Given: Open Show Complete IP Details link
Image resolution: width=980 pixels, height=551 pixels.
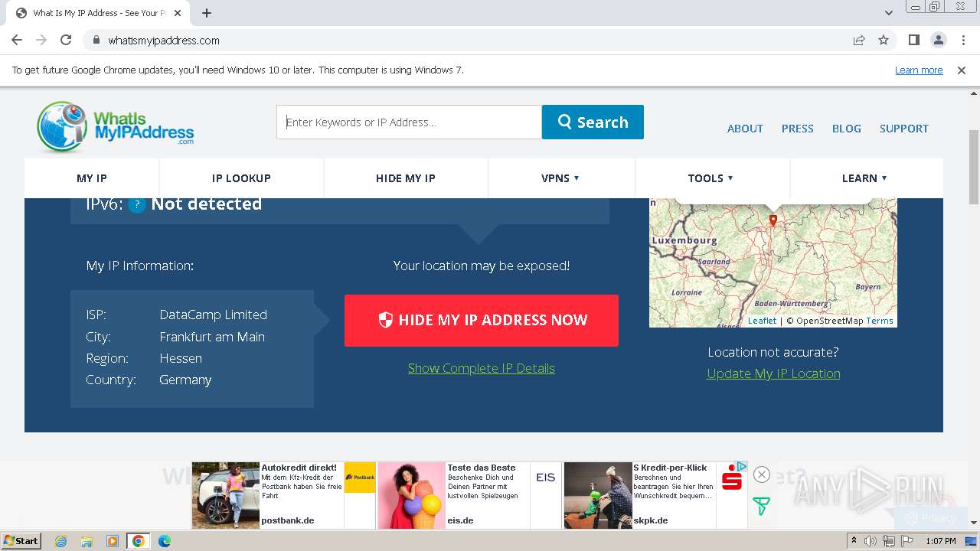Looking at the screenshot, I should point(482,368).
